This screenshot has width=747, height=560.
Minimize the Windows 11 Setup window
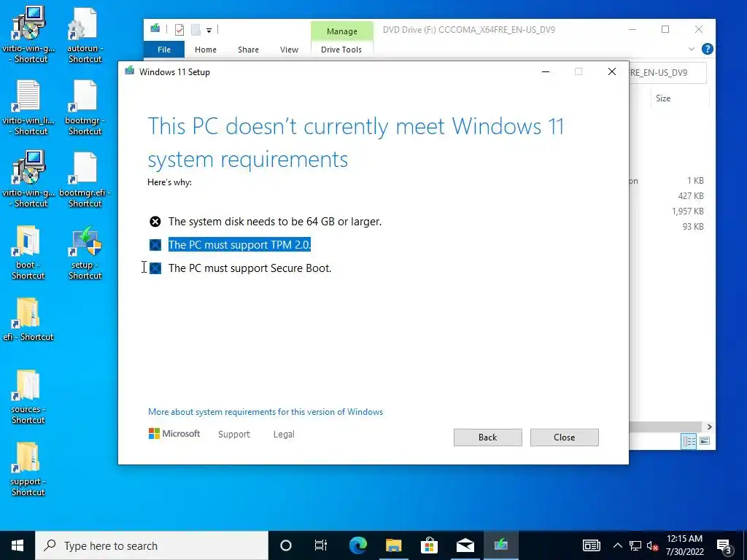[x=546, y=72]
